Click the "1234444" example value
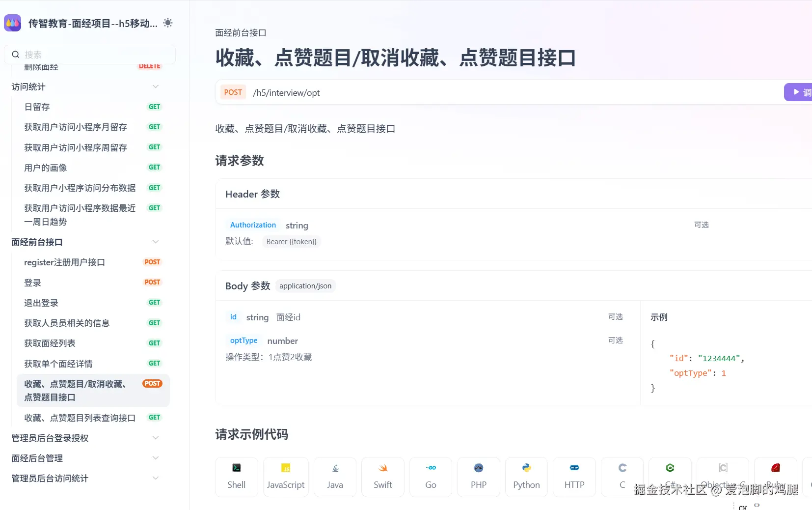 719,358
